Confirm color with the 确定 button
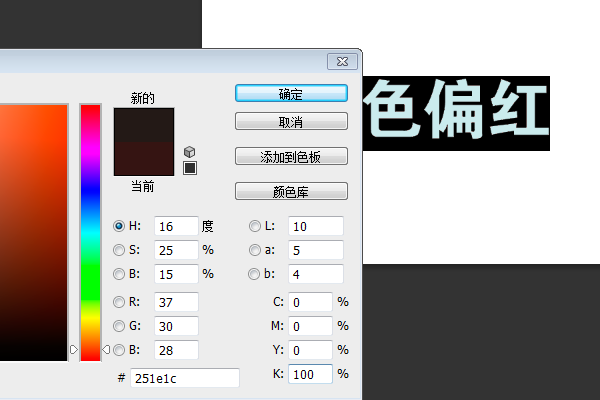This screenshot has width=600, height=400. (291, 93)
